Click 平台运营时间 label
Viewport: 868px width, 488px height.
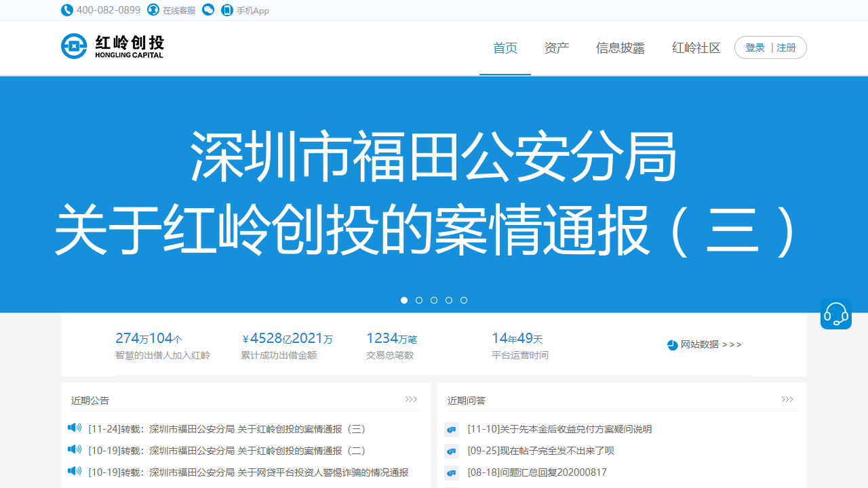click(520, 355)
